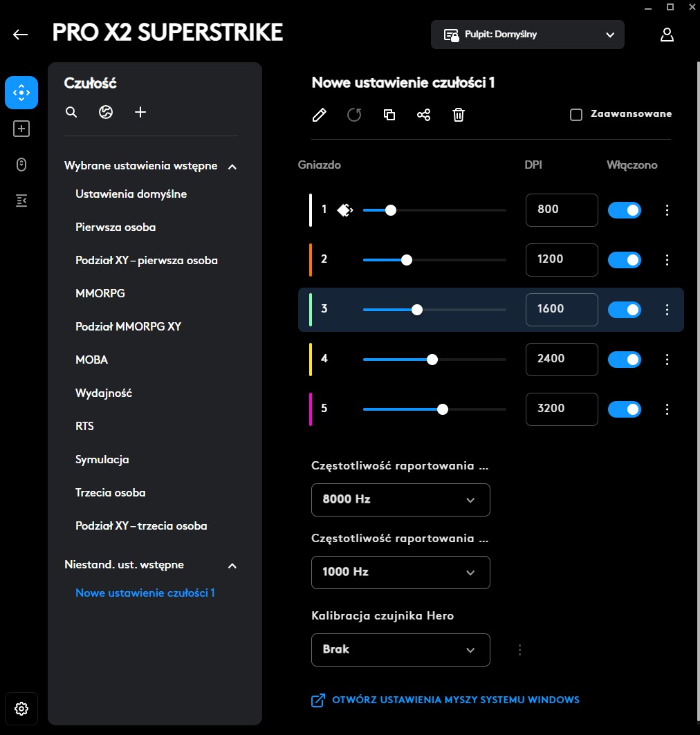Viewport: 700px width, 735px height.
Task: Click Otwórz ustawienia myszy systemu Windows link
Action: coord(455,700)
